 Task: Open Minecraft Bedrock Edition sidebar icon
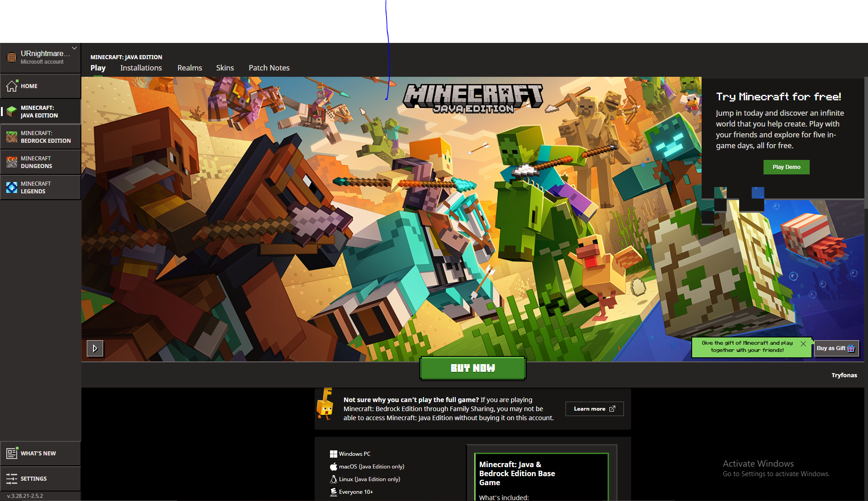12,137
